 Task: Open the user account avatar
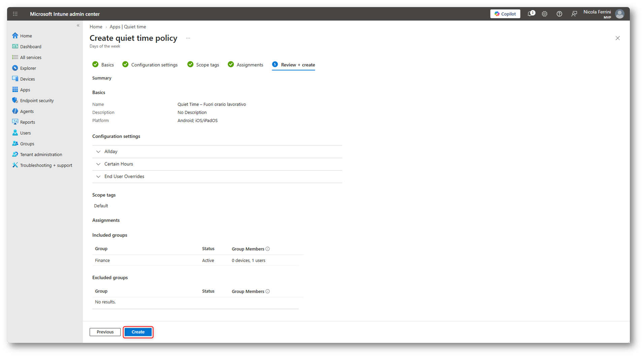[620, 14]
